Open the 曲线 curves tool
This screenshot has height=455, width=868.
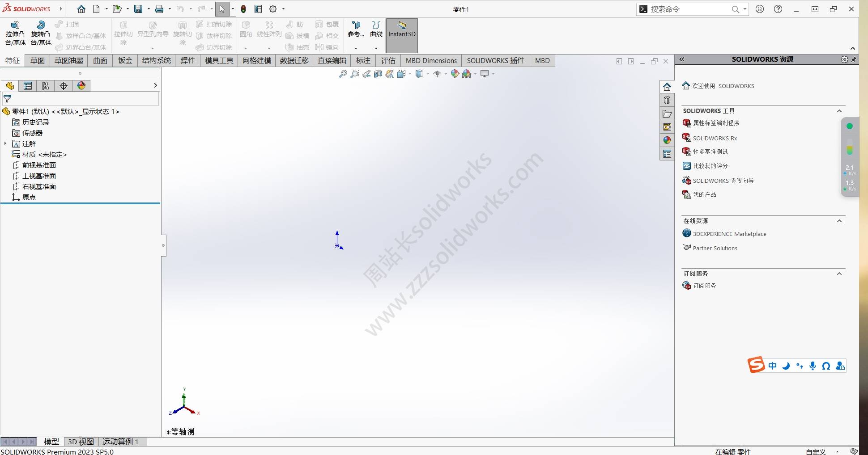tap(376, 29)
